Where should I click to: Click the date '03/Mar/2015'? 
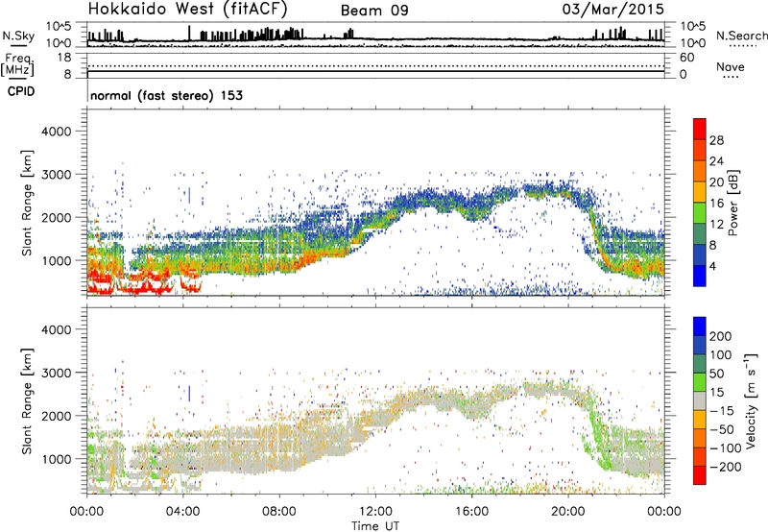coord(613,9)
